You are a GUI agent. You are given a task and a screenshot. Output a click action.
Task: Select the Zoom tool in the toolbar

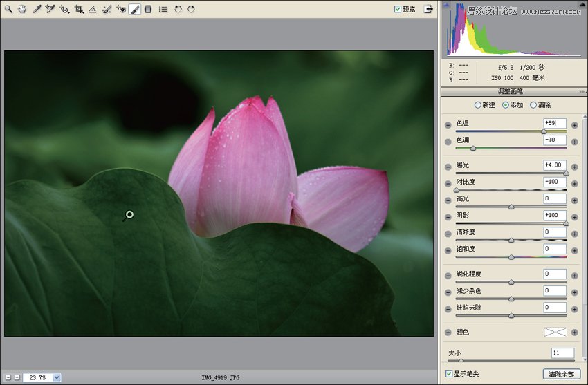tap(9, 9)
